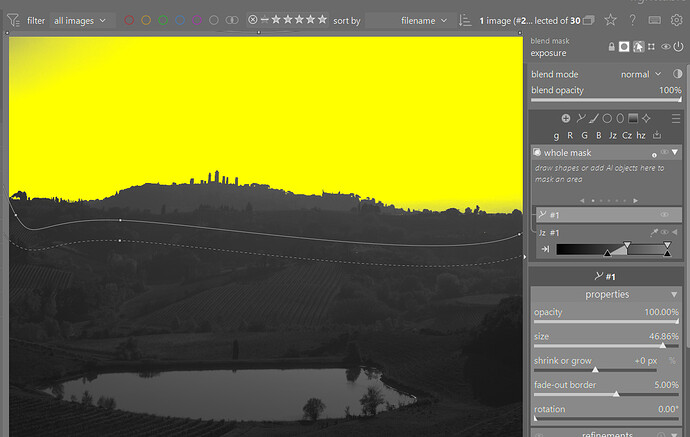
Task: Click the image count text '1 image'
Action: (x=495, y=21)
